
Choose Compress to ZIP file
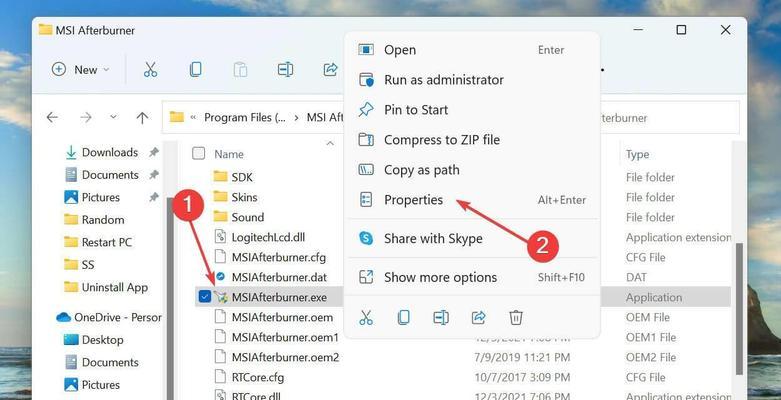click(472, 140)
